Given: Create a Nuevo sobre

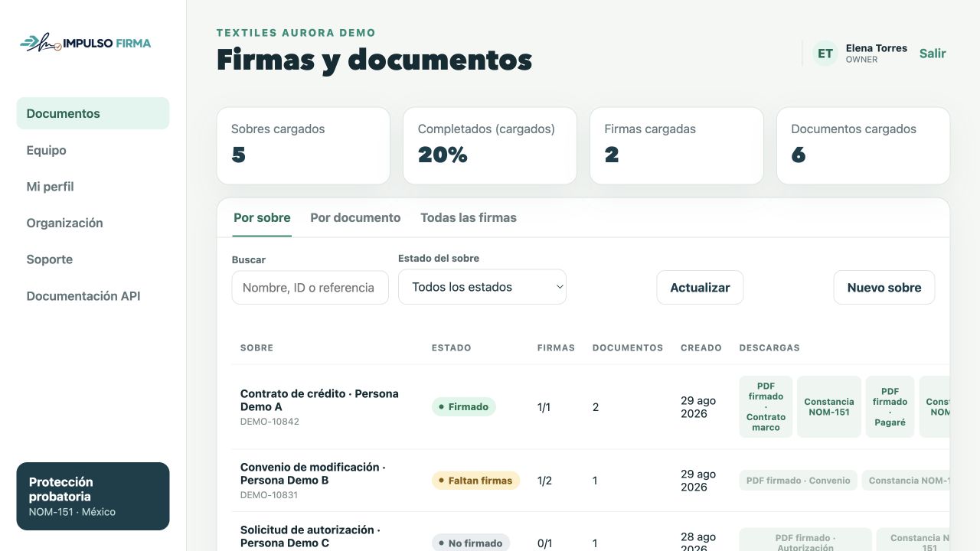Looking at the screenshot, I should pyautogui.click(x=884, y=288).
